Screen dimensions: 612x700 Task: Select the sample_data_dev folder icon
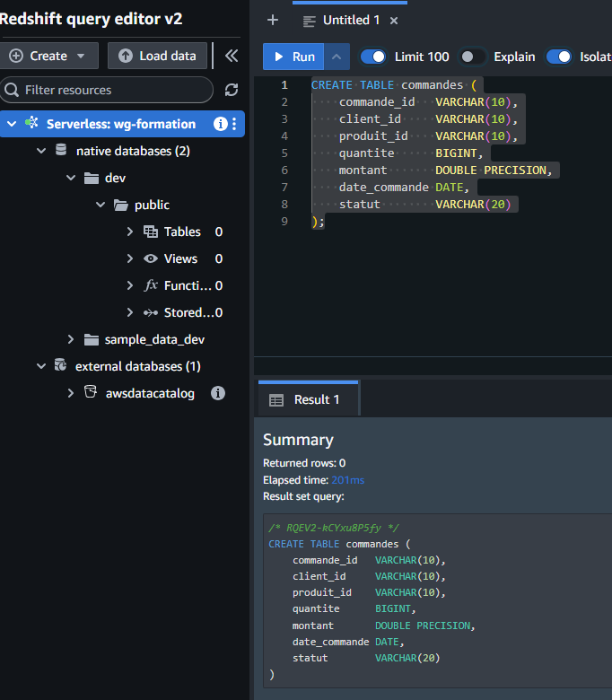[x=92, y=340]
